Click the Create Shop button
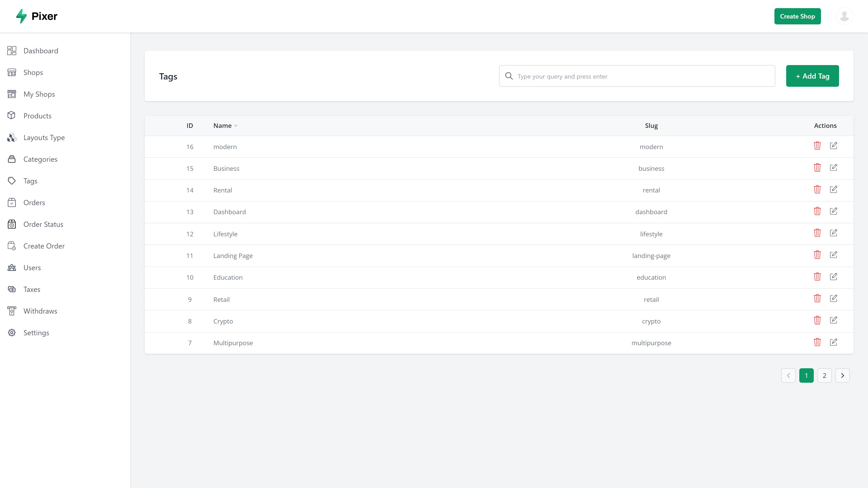This screenshot has width=868, height=488. pyautogui.click(x=797, y=16)
